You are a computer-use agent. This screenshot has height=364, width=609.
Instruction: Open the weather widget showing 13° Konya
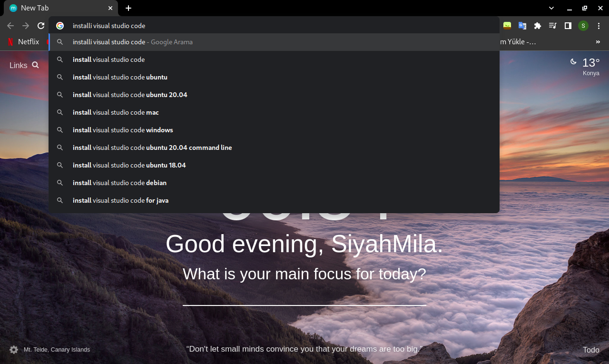point(585,66)
